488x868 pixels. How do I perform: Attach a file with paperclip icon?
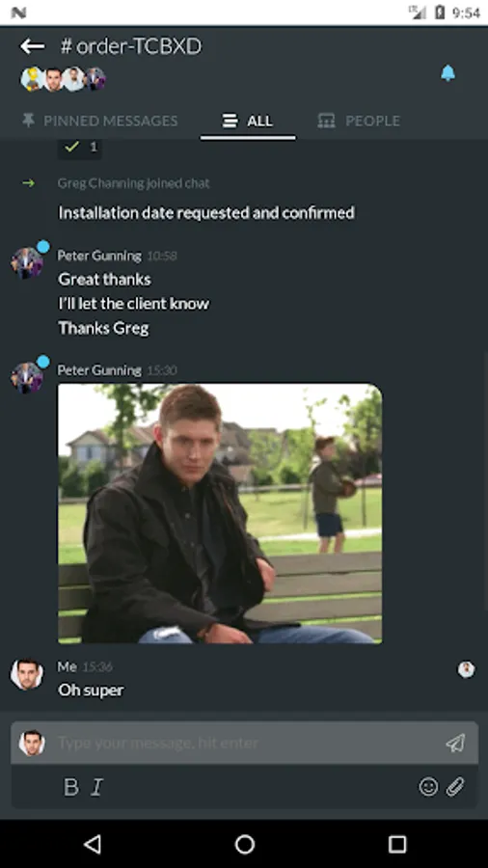click(x=455, y=787)
